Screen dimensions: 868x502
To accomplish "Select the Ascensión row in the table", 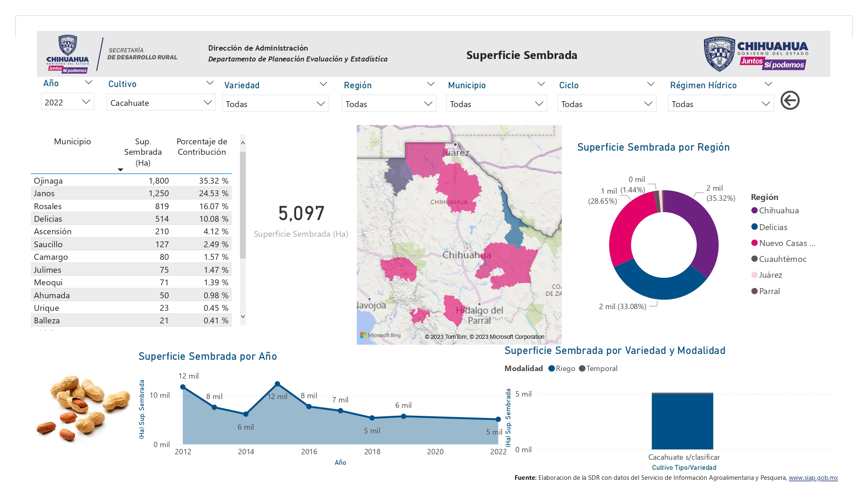I will (131, 231).
